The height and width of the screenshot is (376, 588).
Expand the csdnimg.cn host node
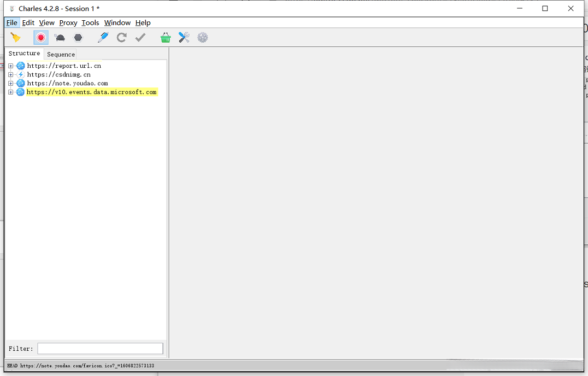coord(10,75)
